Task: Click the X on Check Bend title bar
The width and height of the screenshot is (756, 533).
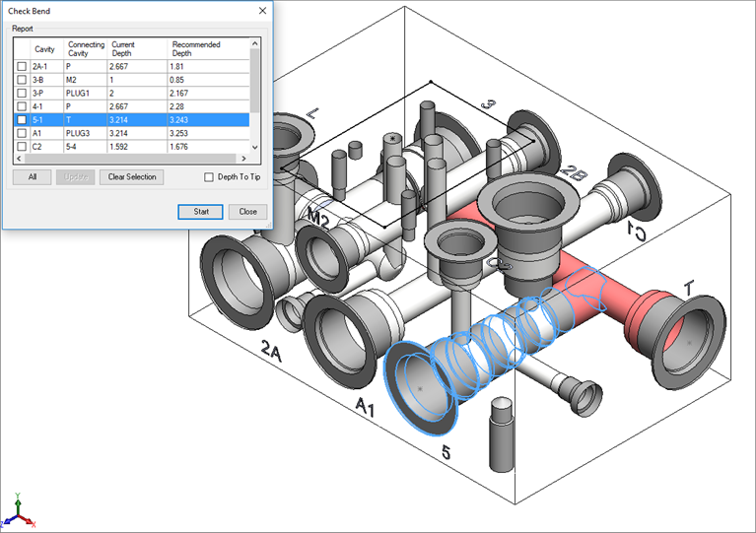Action: pyautogui.click(x=262, y=10)
